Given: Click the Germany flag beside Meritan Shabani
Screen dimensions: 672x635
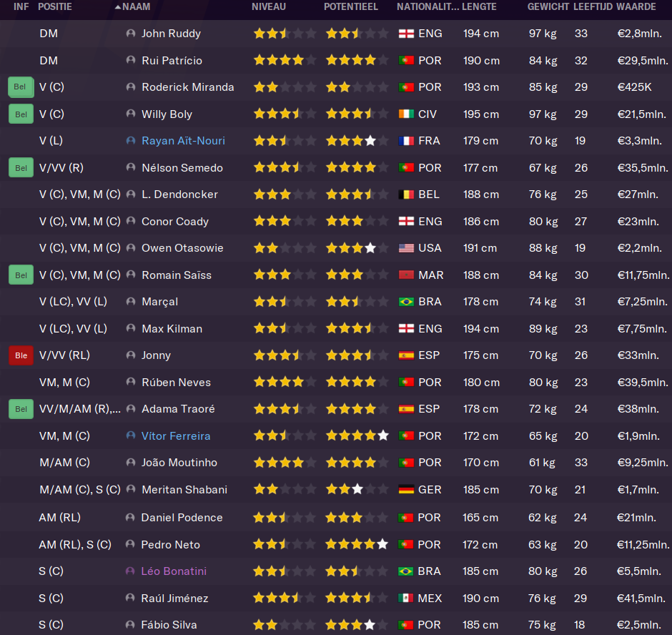Looking at the screenshot, I should 406,489.
